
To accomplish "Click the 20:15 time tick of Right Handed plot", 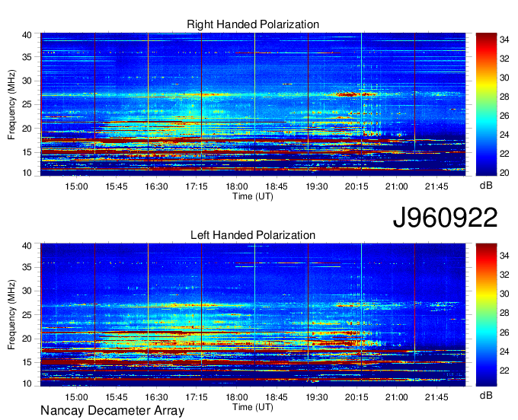I will (x=357, y=186).
